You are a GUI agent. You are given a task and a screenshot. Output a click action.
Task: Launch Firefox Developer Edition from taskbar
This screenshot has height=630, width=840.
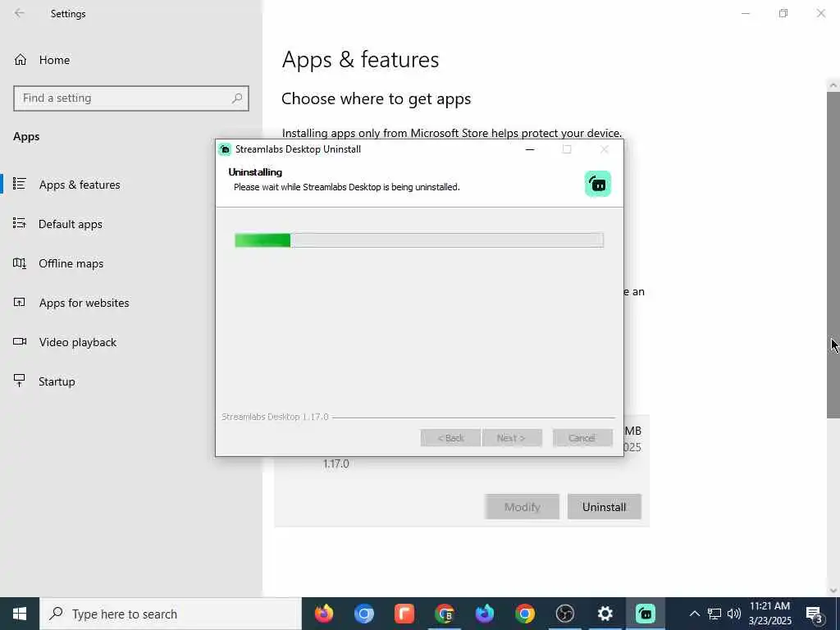(x=484, y=614)
